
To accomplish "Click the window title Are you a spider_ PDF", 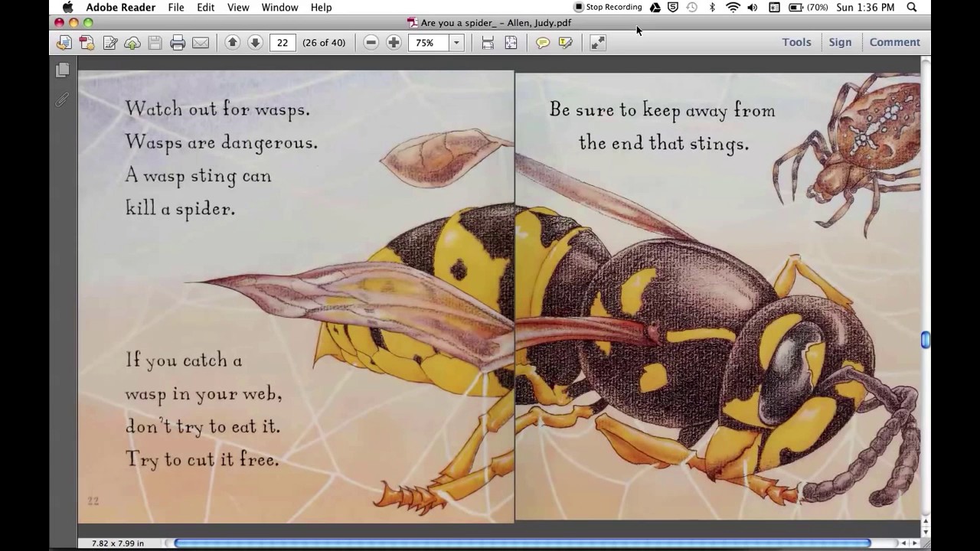I will tap(490, 23).
